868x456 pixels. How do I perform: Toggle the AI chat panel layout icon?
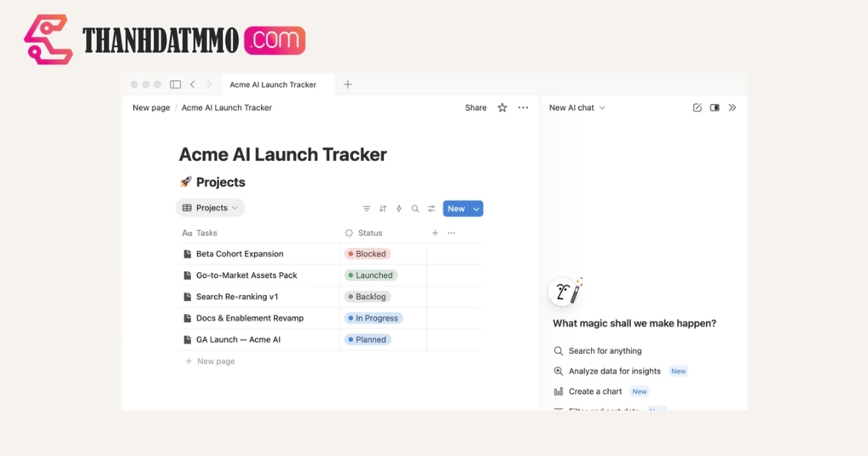coord(715,108)
